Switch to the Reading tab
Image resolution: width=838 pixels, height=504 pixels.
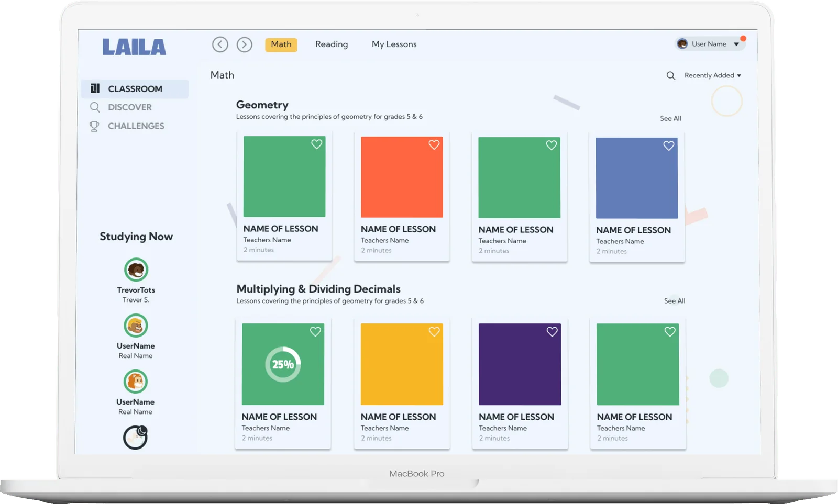332,44
